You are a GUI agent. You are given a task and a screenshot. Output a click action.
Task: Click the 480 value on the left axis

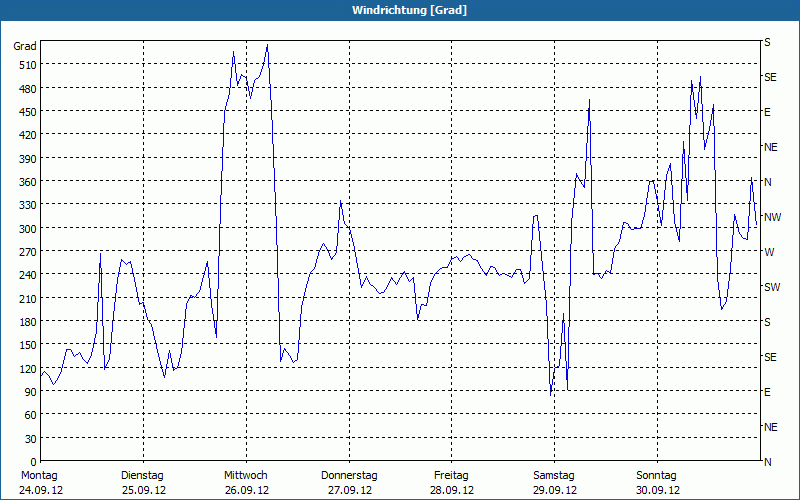tap(28, 88)
